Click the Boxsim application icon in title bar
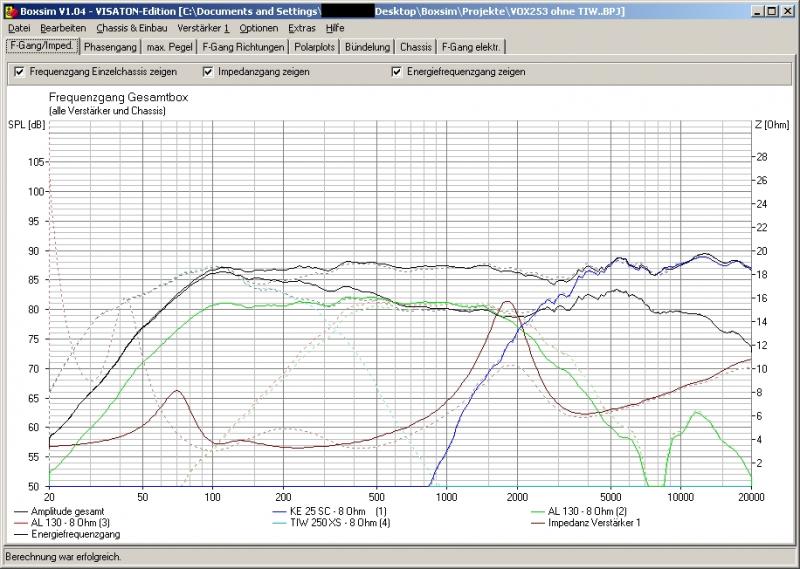The width and height of the screenshot is (800, 569). point(10,10)
